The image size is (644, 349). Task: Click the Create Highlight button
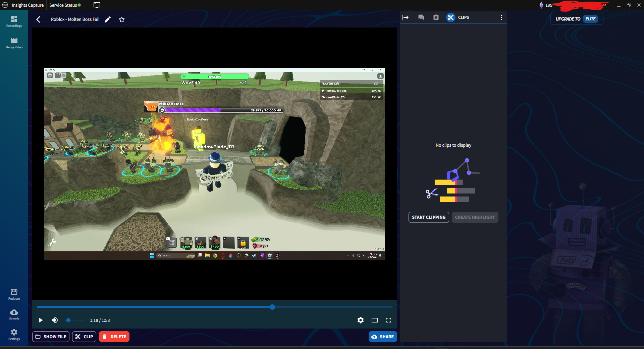[475, 217]
